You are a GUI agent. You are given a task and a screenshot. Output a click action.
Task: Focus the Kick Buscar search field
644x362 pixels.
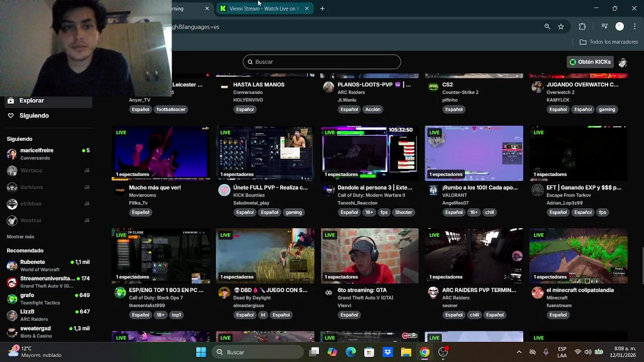322,62
